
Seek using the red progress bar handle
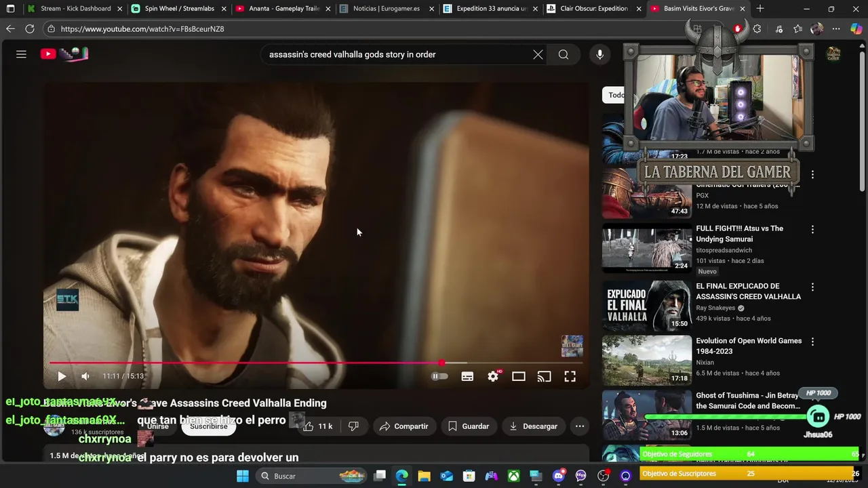pyautogui.click(x=442, y=363)
